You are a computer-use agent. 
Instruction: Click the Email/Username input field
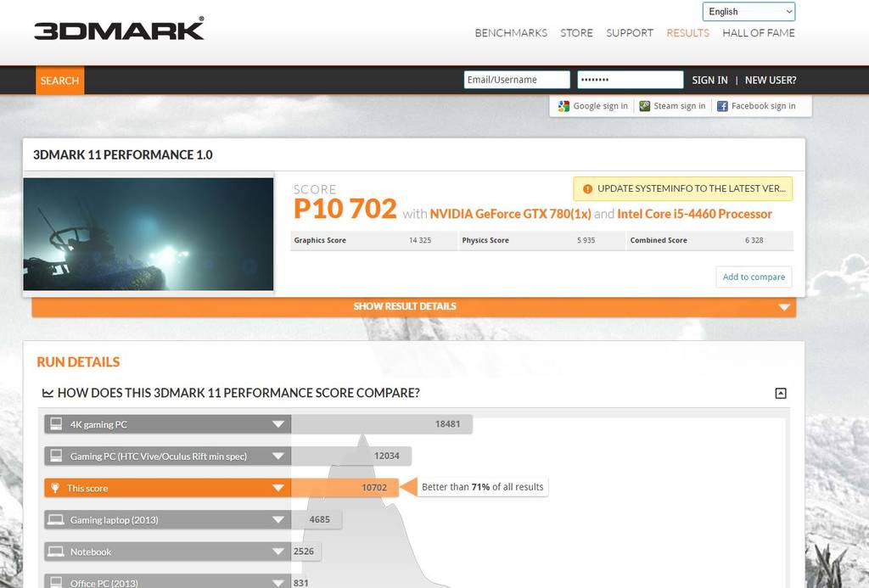coord(517,80)
